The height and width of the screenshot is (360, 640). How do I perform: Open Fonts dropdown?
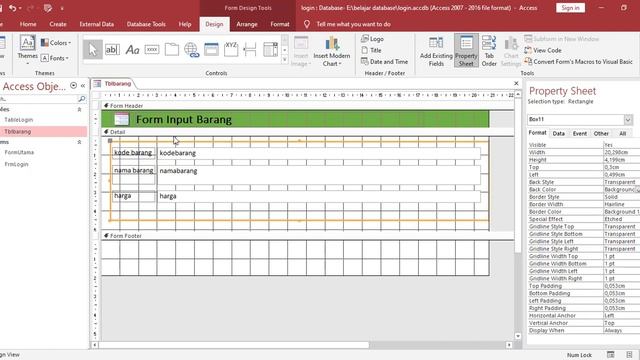point(55,58)
